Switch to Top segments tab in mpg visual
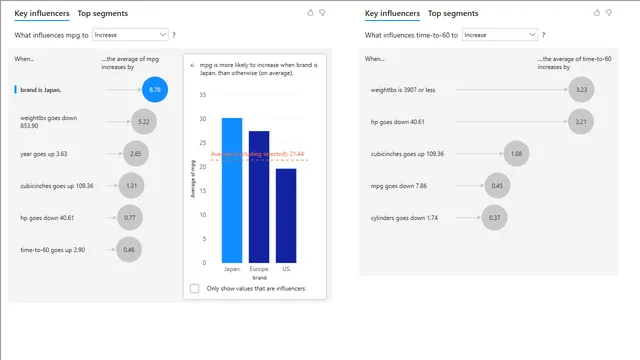This screenshot has width=640, height=360. [x=102, y=13]
